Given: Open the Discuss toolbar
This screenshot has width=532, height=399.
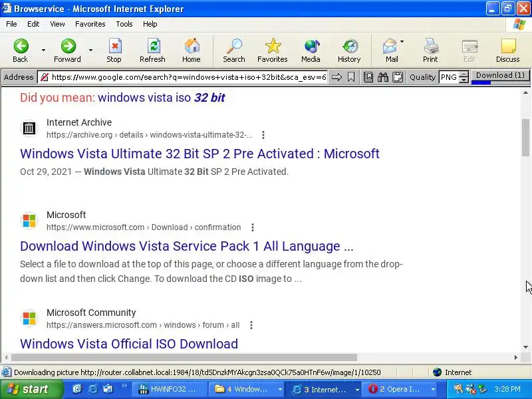Looking at the screenshot, I should click(507, 51).
